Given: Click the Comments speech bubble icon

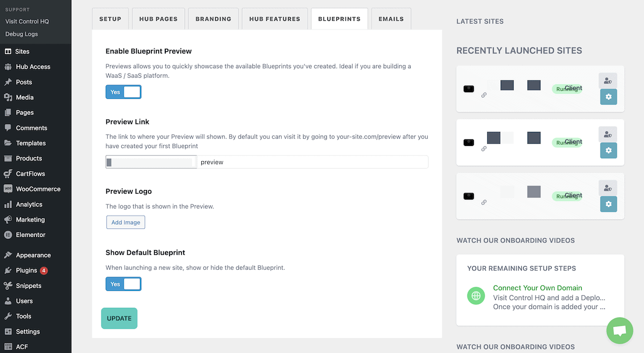Looking at the screenshot, I should pos(8,128).
